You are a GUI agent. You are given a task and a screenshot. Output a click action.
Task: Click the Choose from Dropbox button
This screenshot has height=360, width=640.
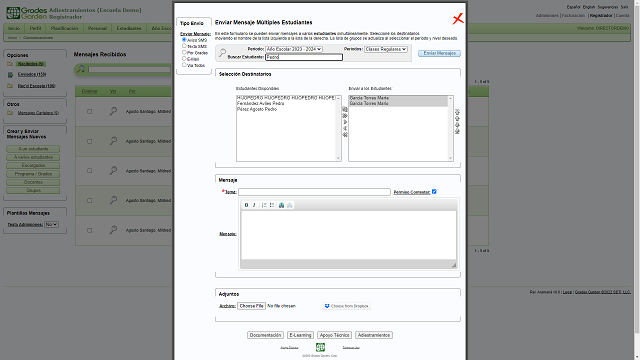(347, 306)
